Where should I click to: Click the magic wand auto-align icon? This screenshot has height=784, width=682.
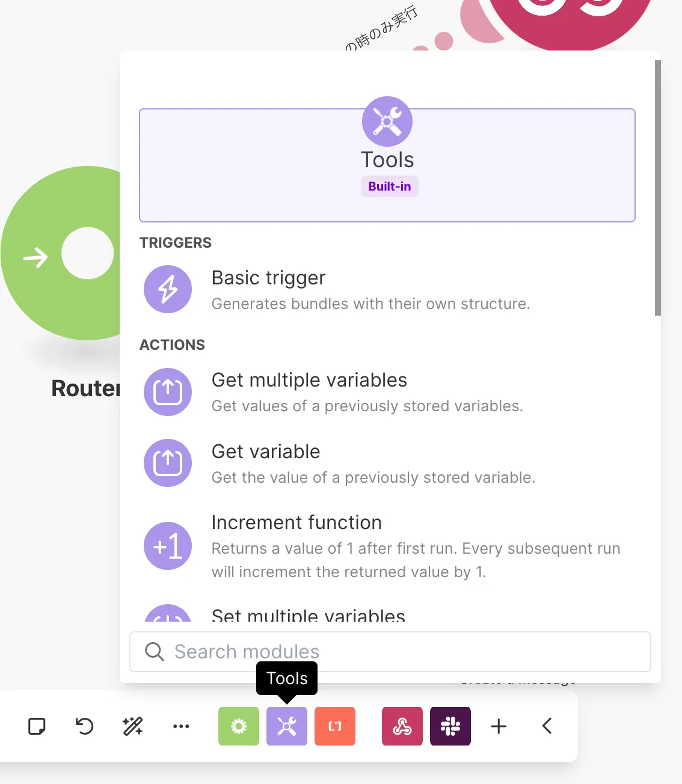pyautogui.click(x=132, y=726)
